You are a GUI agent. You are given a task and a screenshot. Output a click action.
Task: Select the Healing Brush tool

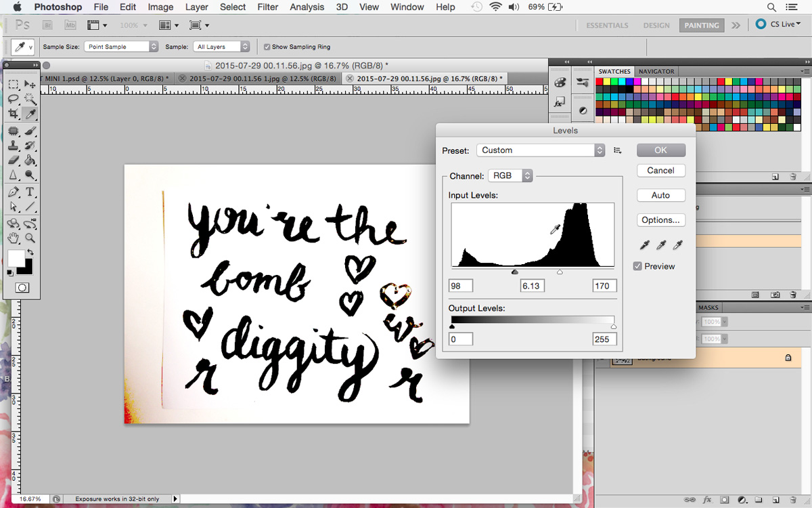(13, 131)
